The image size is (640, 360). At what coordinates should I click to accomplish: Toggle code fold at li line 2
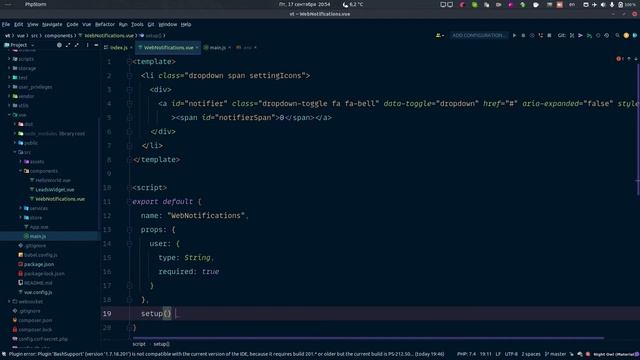tap(129, 76)
